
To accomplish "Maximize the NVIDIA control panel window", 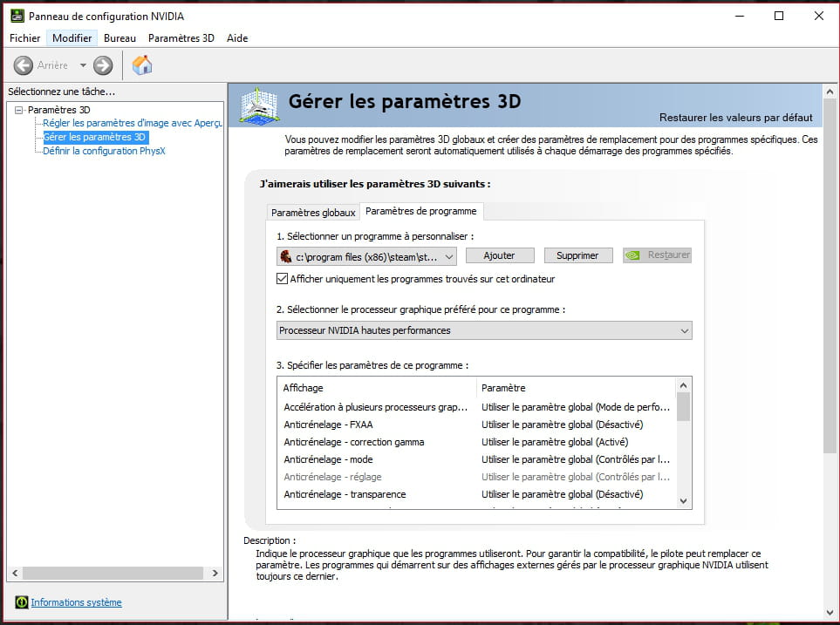I will point(779,16).
